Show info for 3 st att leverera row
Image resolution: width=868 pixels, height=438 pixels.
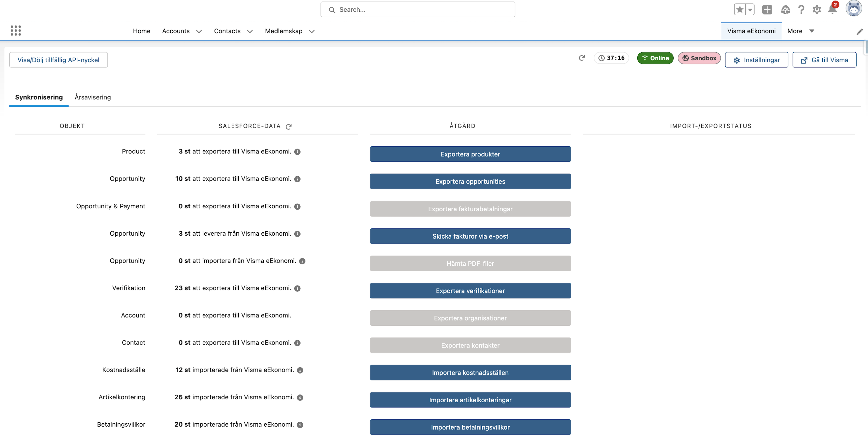coord(297,234)
